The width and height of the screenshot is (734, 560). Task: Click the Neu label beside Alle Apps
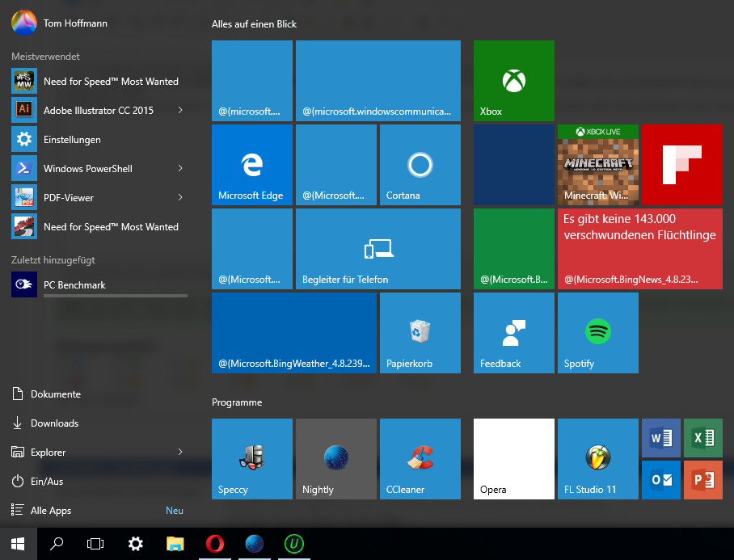tap(174, 511)
